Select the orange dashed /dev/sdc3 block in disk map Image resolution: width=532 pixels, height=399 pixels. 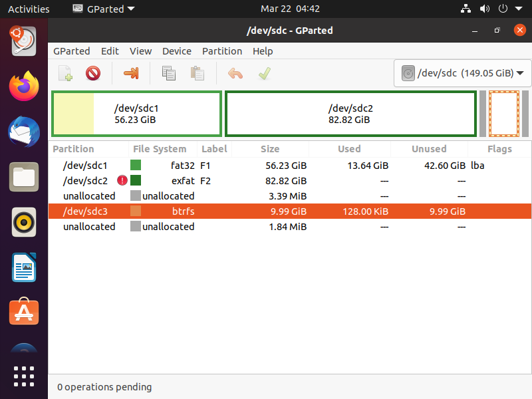point(504,114)
